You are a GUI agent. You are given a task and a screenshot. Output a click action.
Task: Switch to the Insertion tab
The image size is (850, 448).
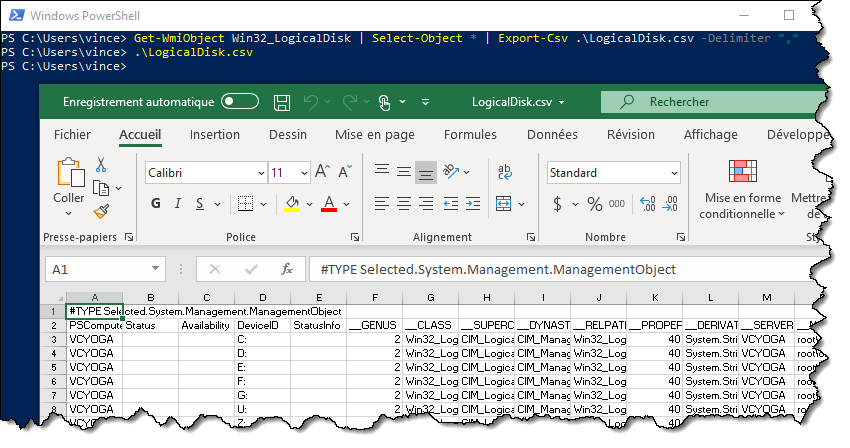(215, 135)
